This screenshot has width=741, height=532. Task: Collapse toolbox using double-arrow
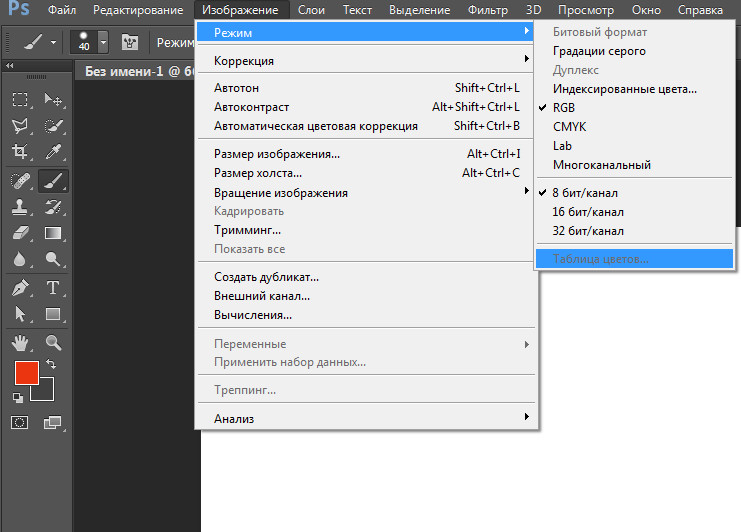point(9,66)
